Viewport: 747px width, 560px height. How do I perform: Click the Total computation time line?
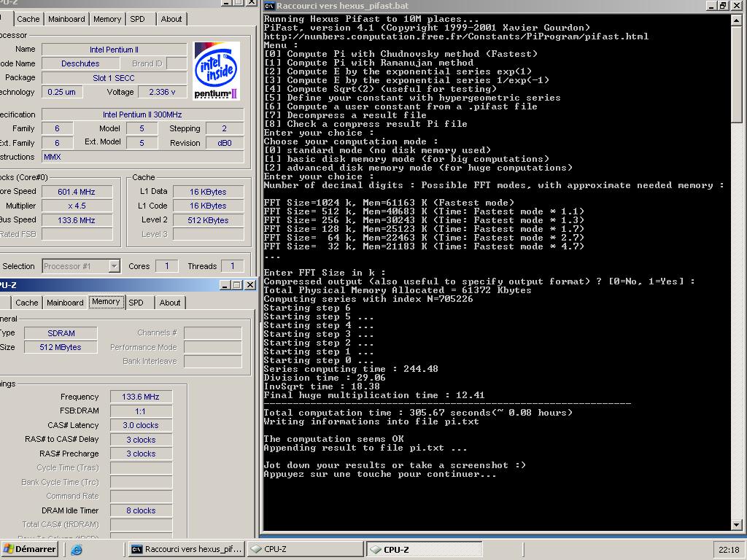point(418,413)
